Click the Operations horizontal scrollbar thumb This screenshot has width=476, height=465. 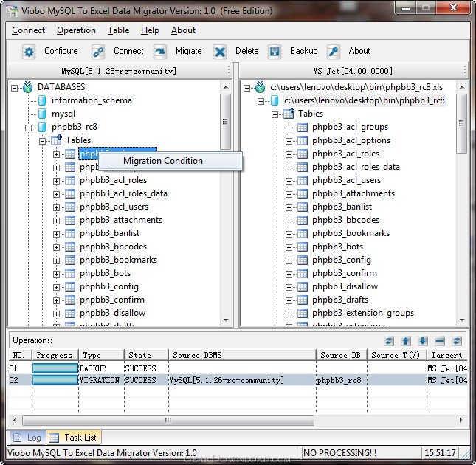(x=168, y=421)
